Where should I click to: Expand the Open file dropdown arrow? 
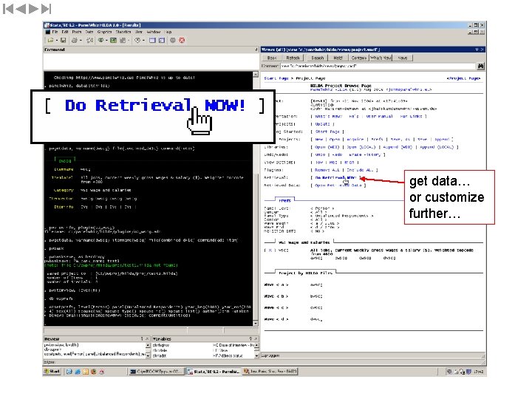pyautogui.click(x=56, y=41)
